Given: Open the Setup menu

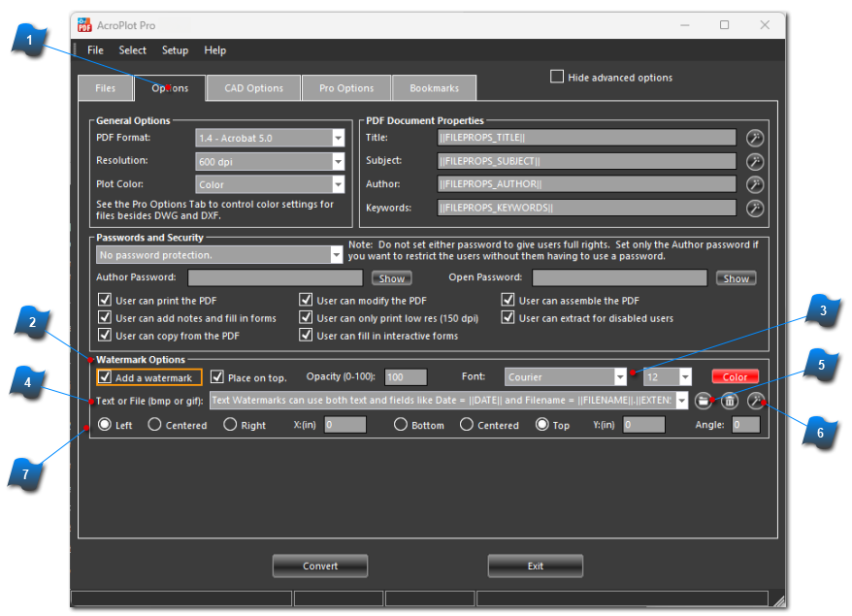Looking at the screenshot, I should (x=175, y=50).
